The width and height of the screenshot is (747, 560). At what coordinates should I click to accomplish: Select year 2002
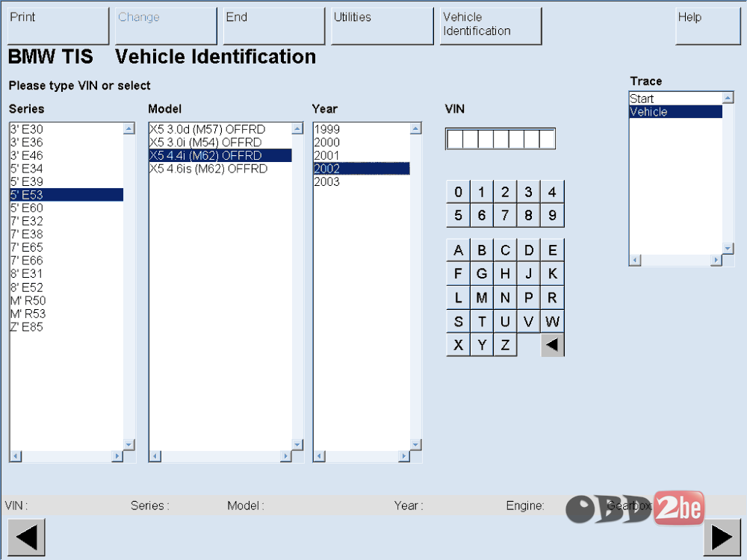pyautogui.click(x=362, y=169)
